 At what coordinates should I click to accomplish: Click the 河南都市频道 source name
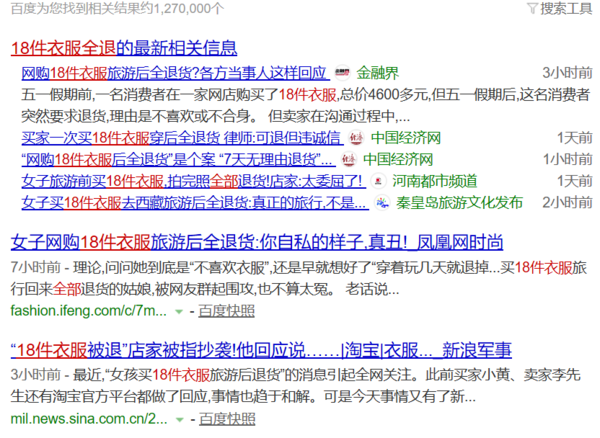pyautogui.click(x=435, y=181)
